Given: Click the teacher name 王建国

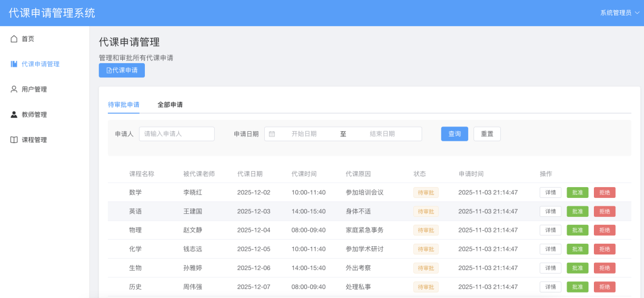Looking at the screenshot, I should 193,212.
